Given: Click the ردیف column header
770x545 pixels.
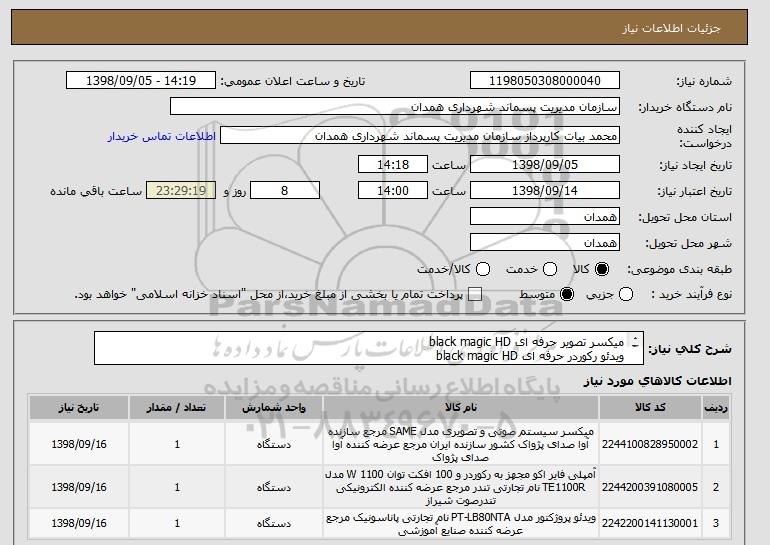Looking at the screenshot, I should [x=716, y=408].
